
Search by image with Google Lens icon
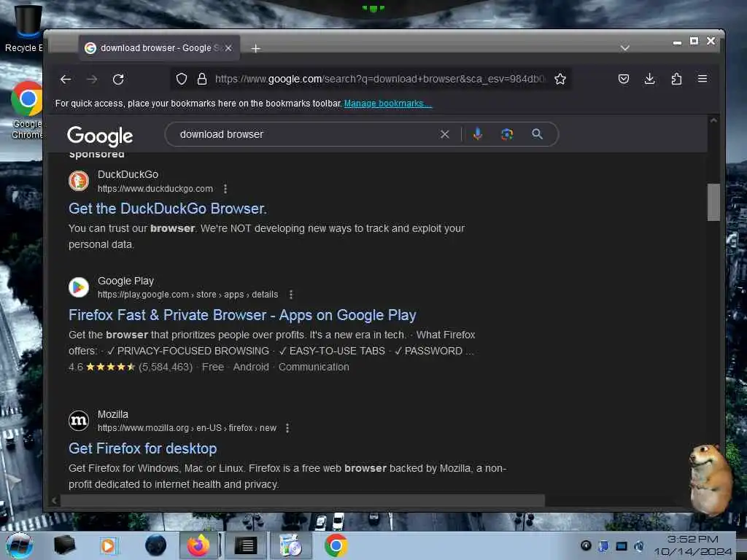[x=507, y=134]
